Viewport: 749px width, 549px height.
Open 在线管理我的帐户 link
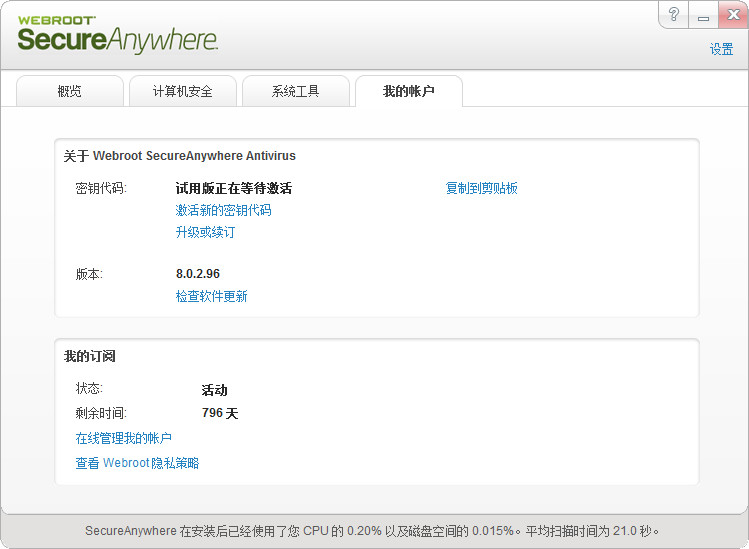[124, 438]
